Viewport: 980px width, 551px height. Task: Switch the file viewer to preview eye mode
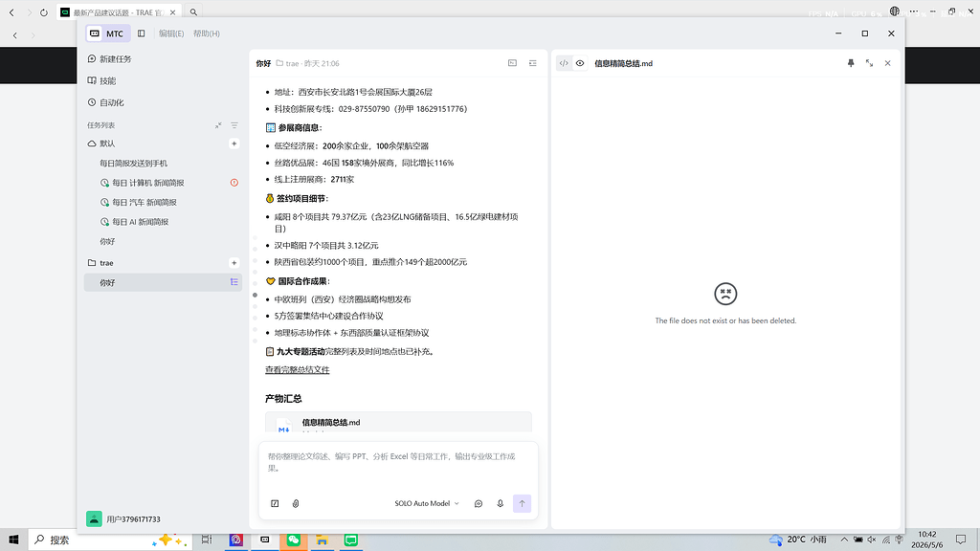click(x=580, y=63)
